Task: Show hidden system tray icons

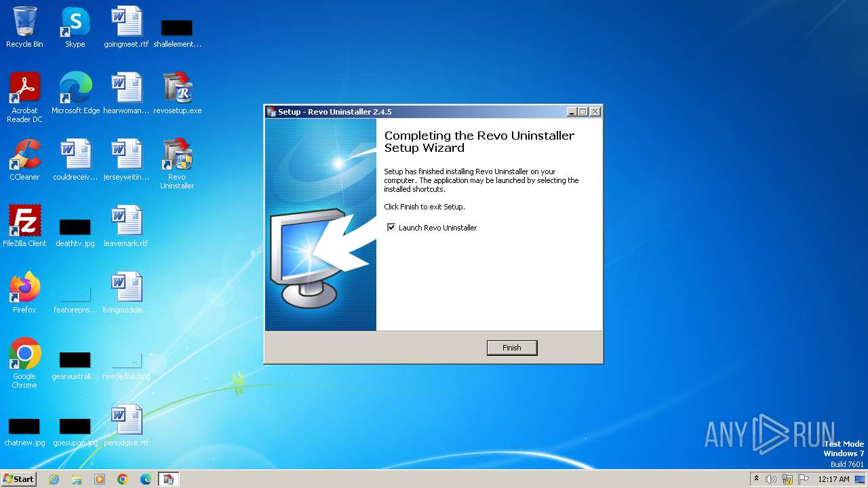Action: pos(756,479)
